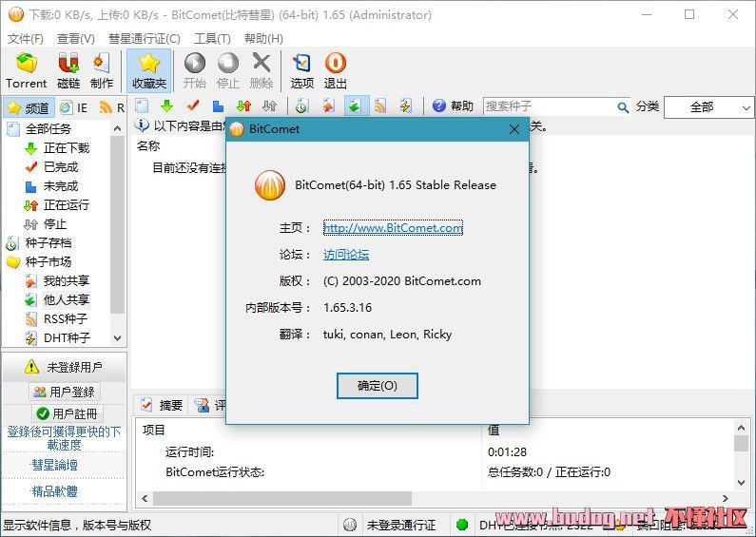The image size is (756, 537).
Task: Select 他人共享 tree item
Action: pos(66,299)
